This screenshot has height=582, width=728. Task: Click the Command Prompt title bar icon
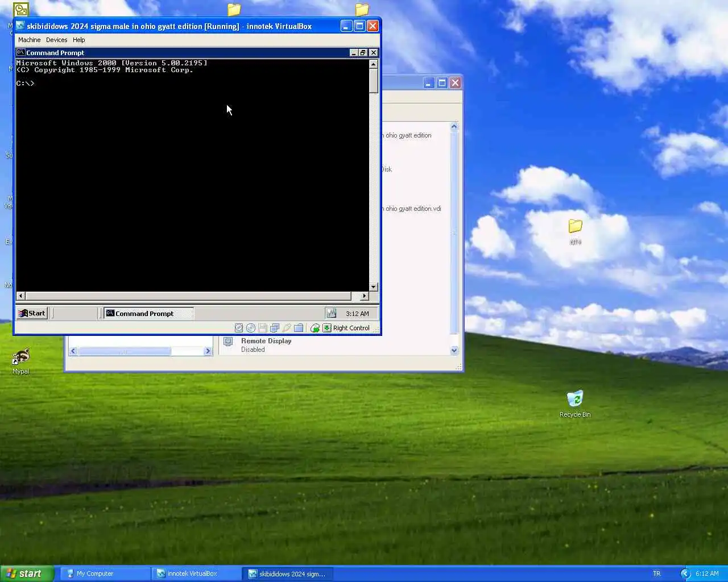(x=20, y=52)
